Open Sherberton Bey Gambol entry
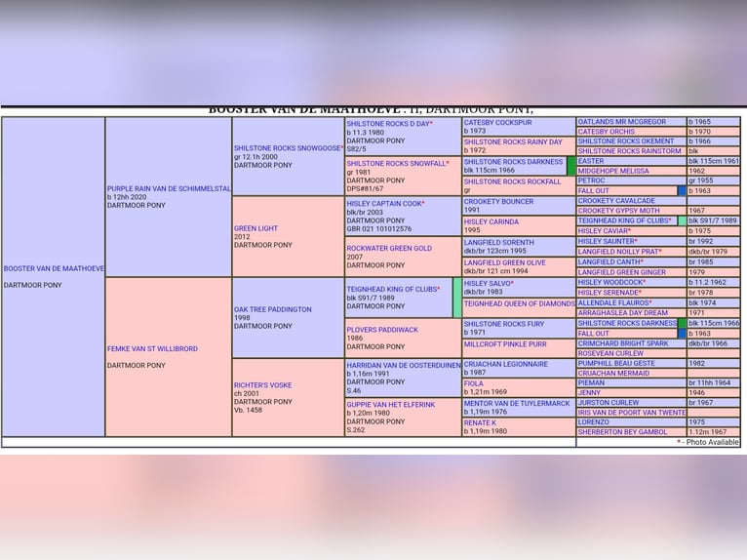747x560 pixels. click(622, 431)
